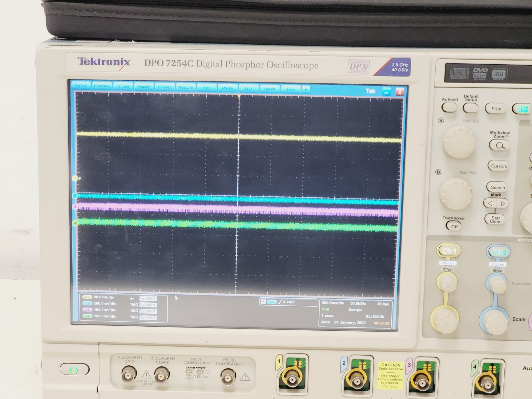Image resolution: width=532 pixels, height=399 pixels.
Task: Open the Trigger menu
Action: coord(123,86)
